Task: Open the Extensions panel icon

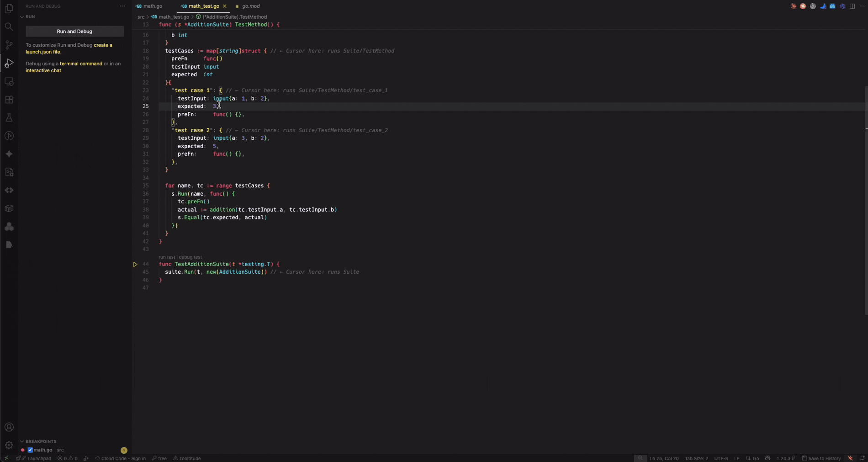Action: click(x=9, y=100)
